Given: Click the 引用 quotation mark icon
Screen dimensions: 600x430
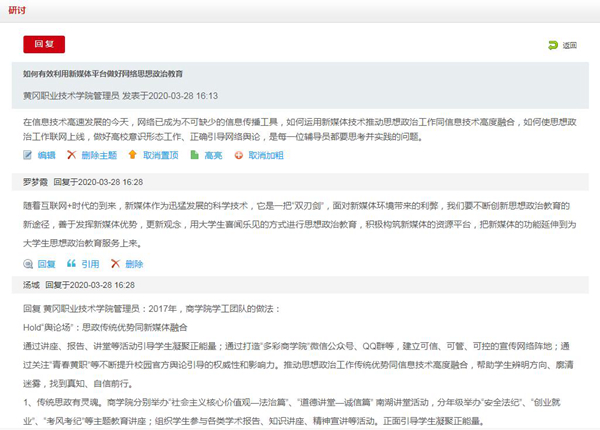Looking at the screenshot, I should tap(71, 264).
